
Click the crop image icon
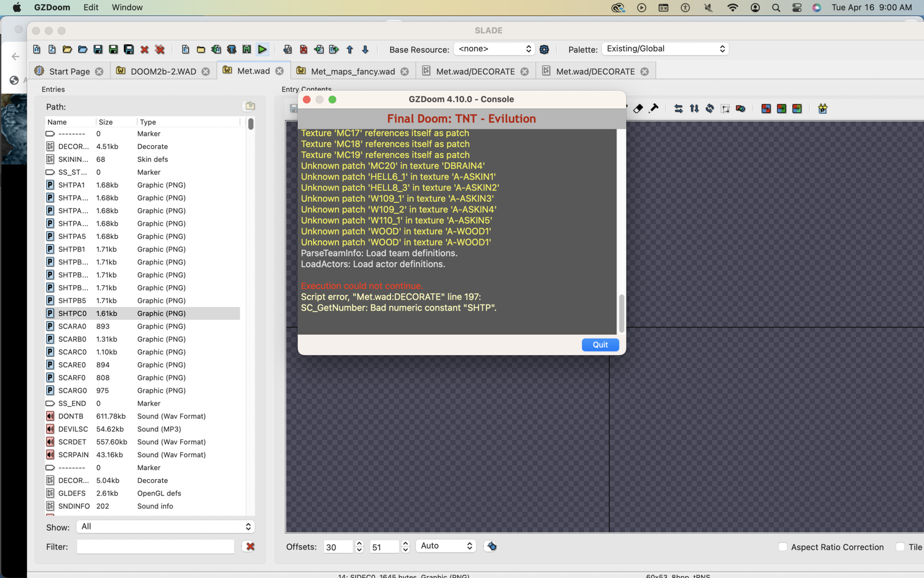click(x=725, y=109)
